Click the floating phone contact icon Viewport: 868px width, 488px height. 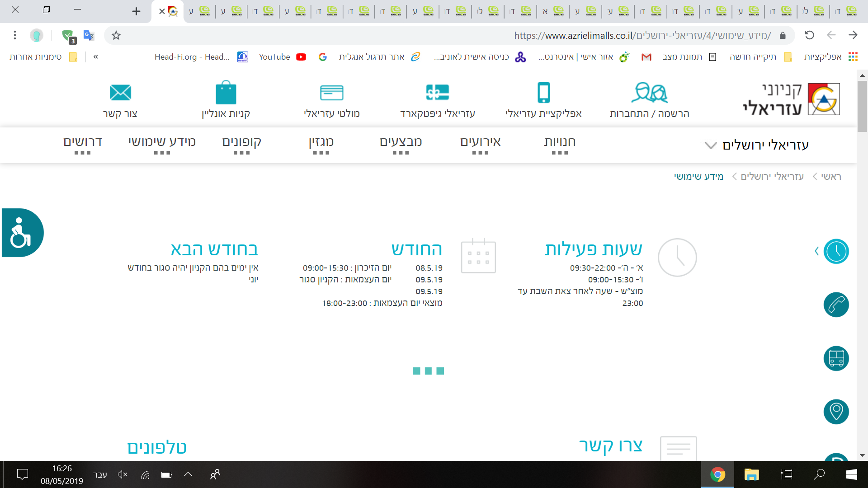[836, 305]
